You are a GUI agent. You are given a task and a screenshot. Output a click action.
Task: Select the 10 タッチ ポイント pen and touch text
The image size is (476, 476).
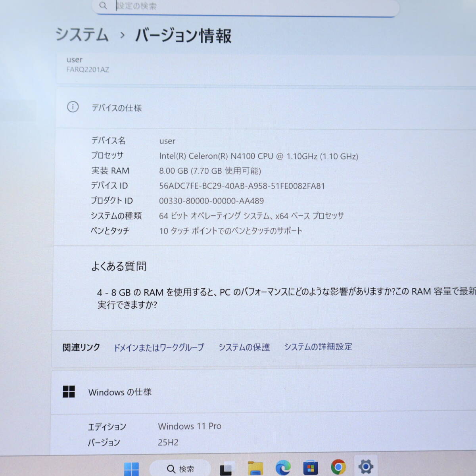point(231,231)
